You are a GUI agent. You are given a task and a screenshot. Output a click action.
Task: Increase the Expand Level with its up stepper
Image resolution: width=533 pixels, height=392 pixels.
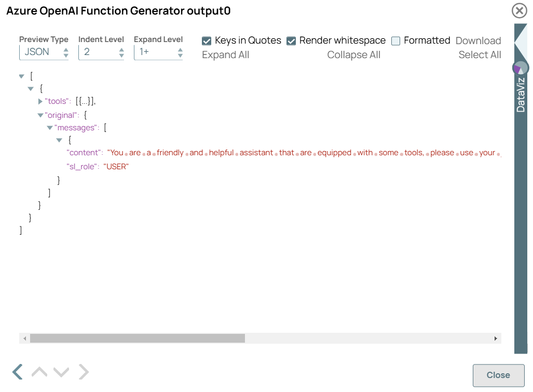179,49
